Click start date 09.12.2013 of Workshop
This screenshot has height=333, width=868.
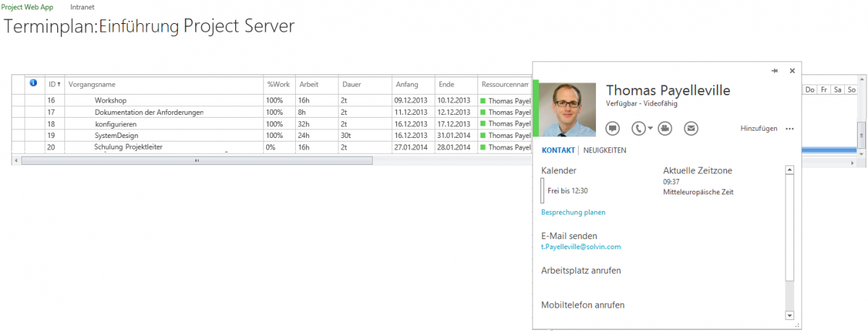pyautogui.click(x=414, y=100)
